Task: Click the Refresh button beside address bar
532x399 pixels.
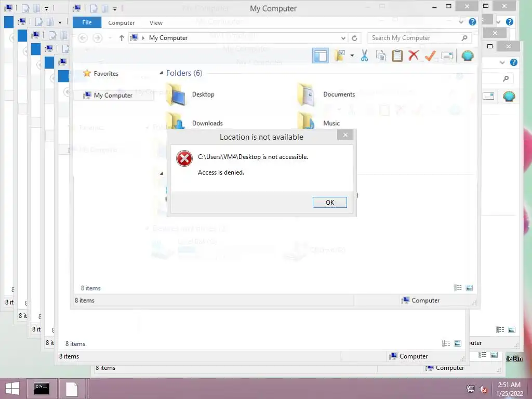Action: tap(354, 38)
